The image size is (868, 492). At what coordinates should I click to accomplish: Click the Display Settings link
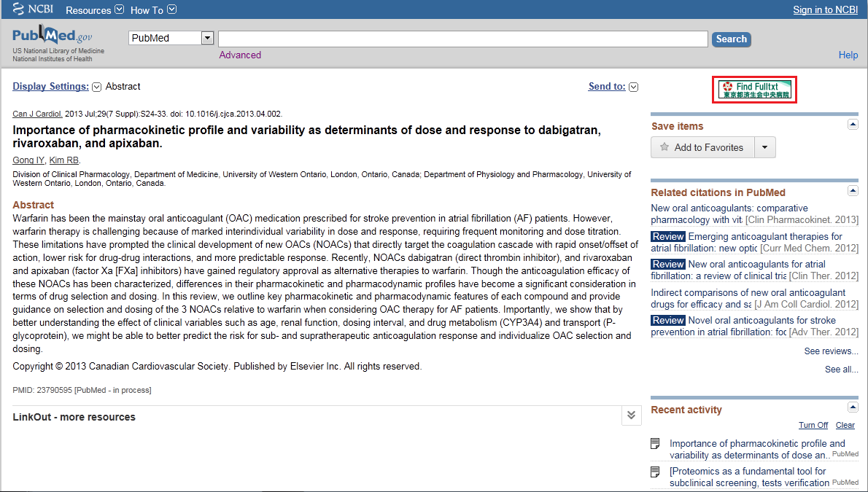click(50, 86)
